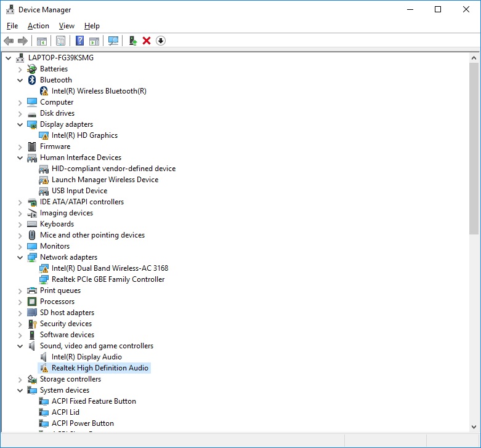This screenshot has width=481, height=448.
Task: Click the Update driver toolbar icon
Action: [133, 41]
